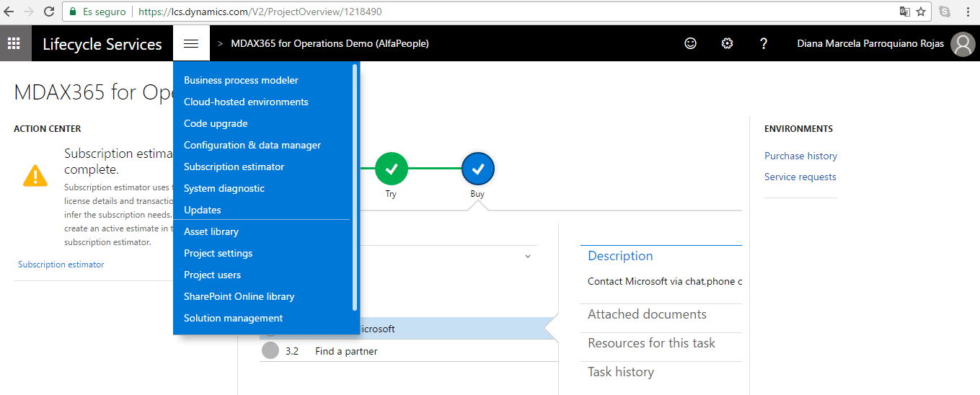Expand the Task history section
The image size is (980, 395).
click(x=621, y=372)
